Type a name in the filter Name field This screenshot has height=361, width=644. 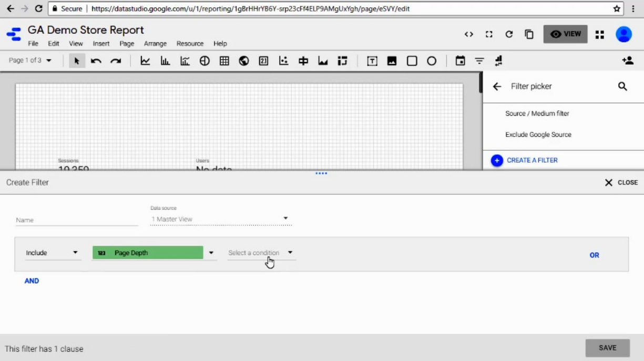pyautogui.click(x=76, y=219)
